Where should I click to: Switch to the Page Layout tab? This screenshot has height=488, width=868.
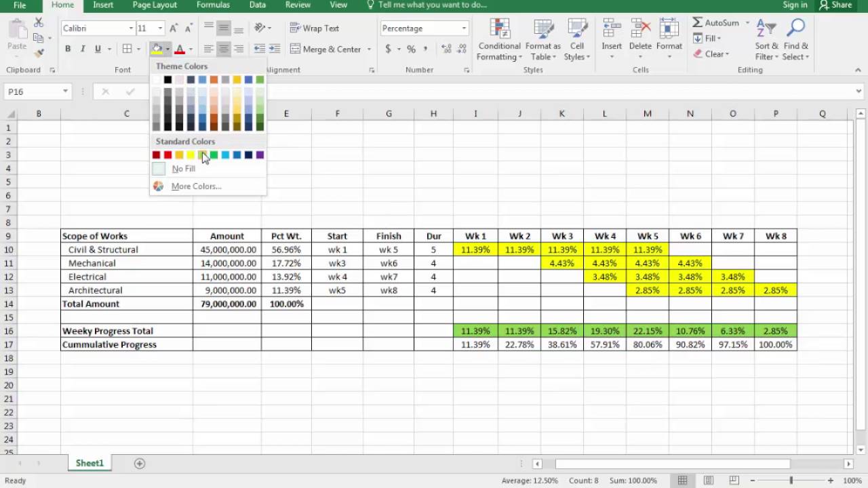click(x=155, y=5)
